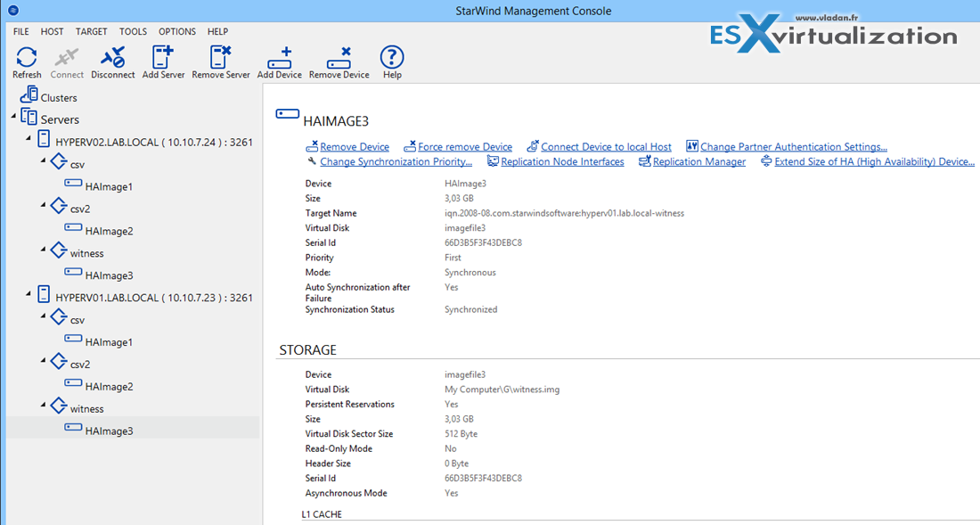The width and height of the screenshot is (980, 525).
Task: Click the HAIMAGE3 device icon in details header
Action: pos(288,115)
